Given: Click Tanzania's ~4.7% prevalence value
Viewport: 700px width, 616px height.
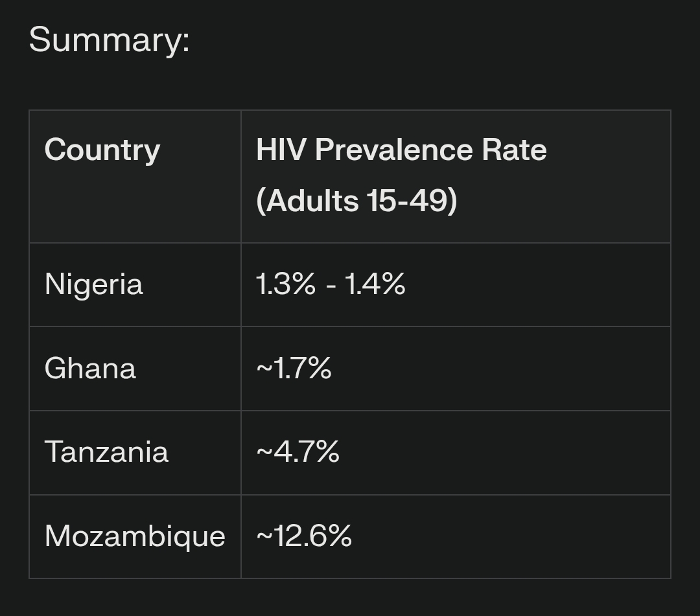Looking at the screenshot, I should click(x=298, y=452).
